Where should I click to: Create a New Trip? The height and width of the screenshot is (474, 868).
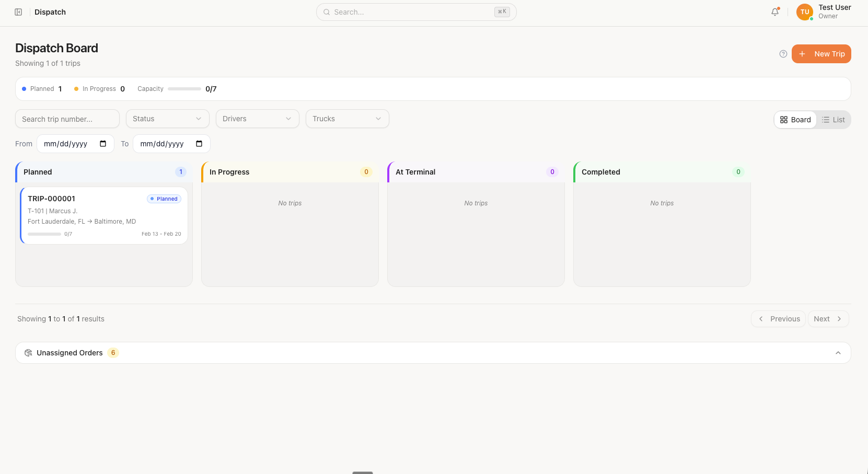pyautogui.click(x=821, y=54)
